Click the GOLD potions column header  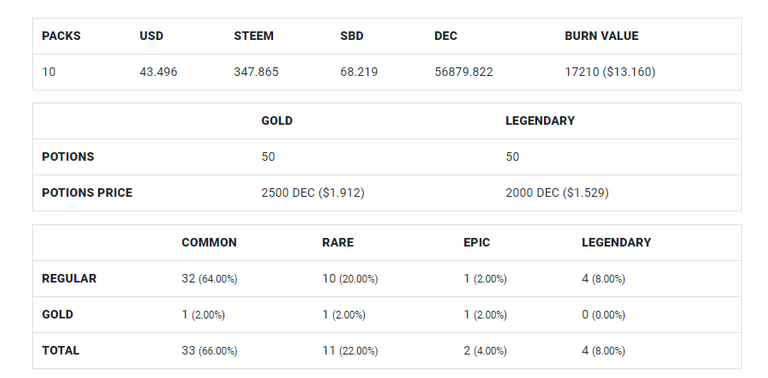point(277,121)
